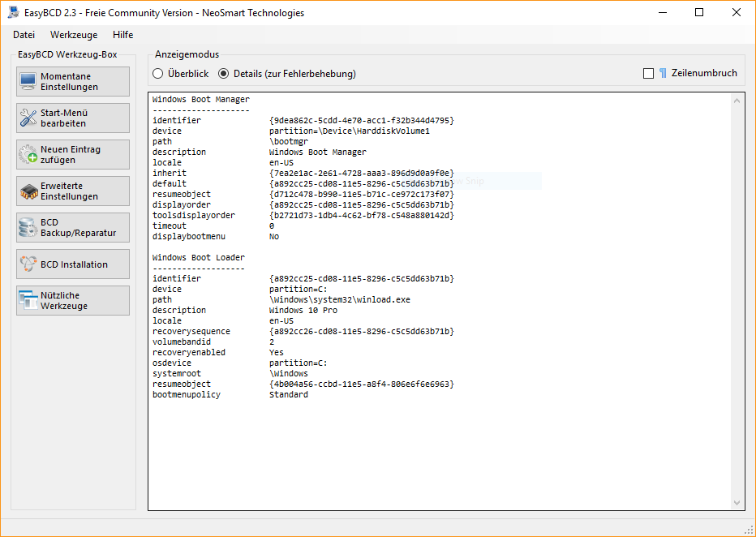Open Nützliche Werkzeuge page
This screenshot has height=537, width=756.
73,300
